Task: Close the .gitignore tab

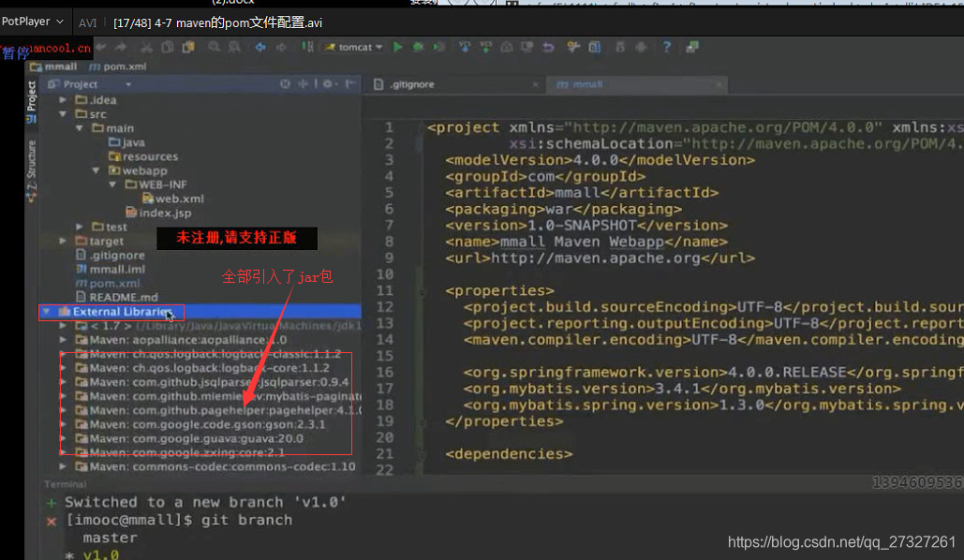Action: click(x=536, y=85)
